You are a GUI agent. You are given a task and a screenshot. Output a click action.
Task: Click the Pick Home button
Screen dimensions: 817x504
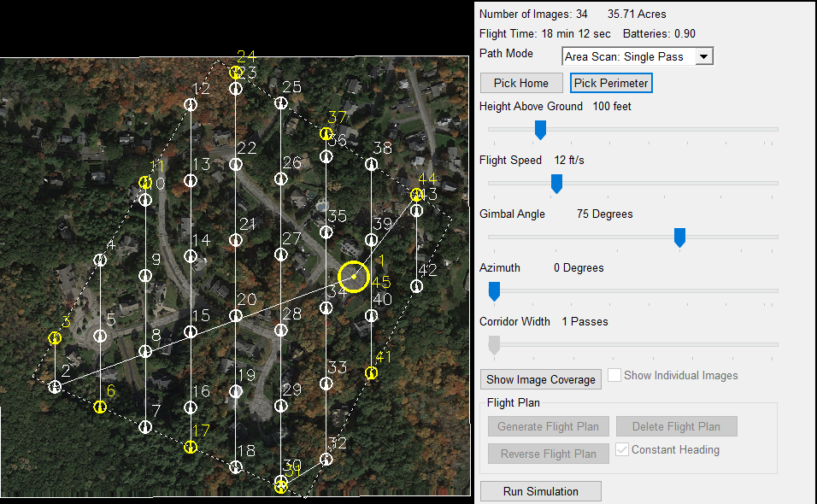click(x=521, y=83)
